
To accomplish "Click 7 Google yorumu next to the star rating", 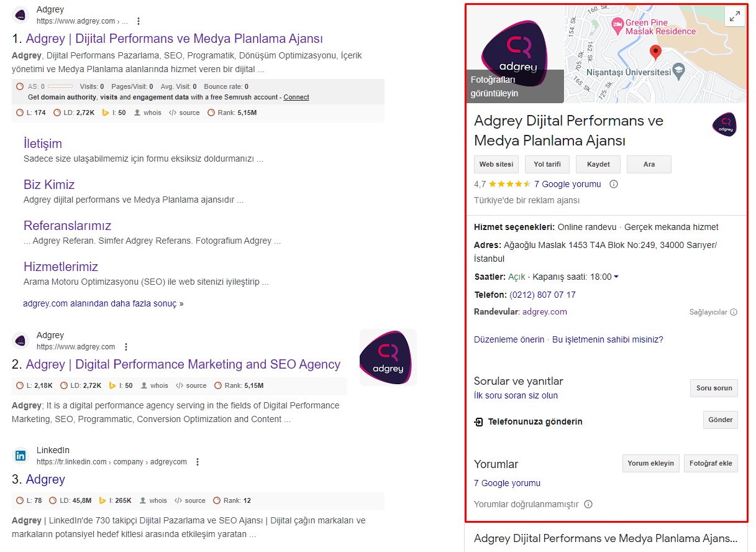I will coord(568,184).
